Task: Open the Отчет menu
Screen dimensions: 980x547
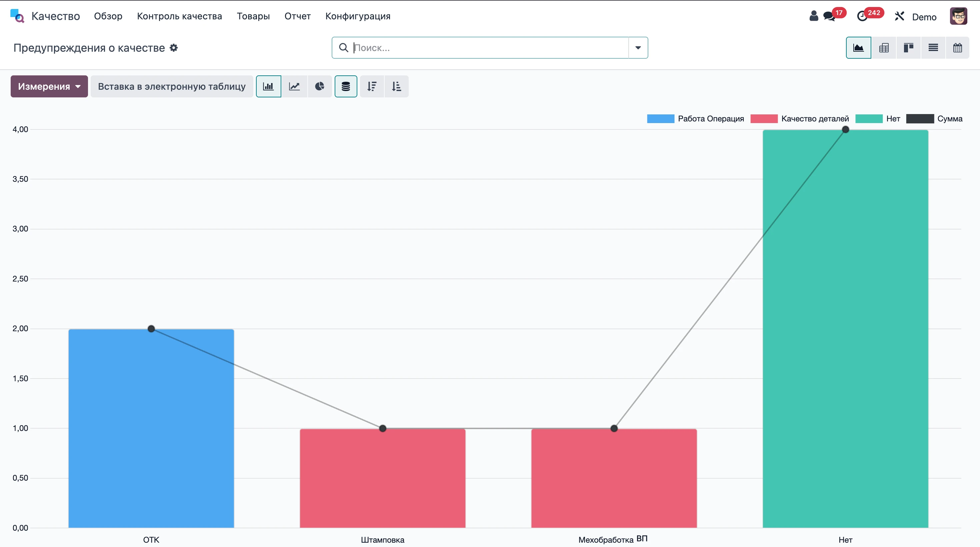Action: pos(297,16)
